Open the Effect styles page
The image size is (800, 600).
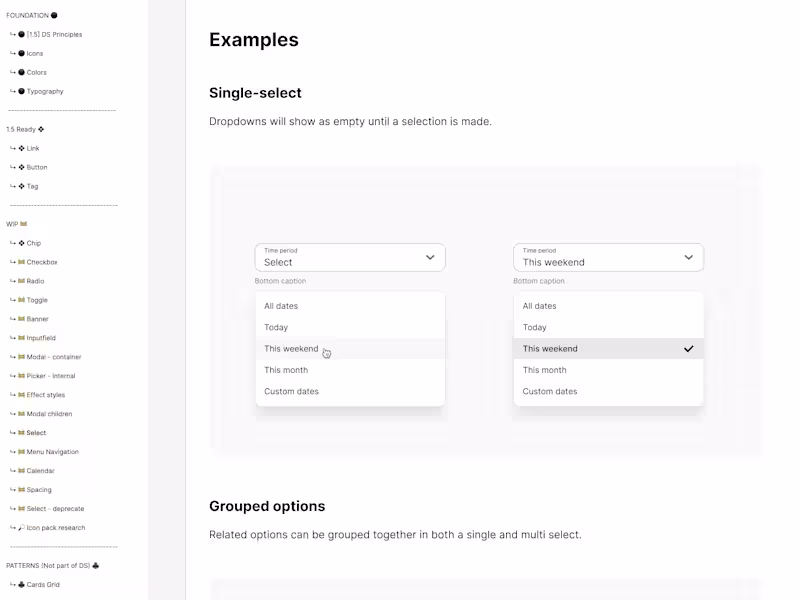44,394
